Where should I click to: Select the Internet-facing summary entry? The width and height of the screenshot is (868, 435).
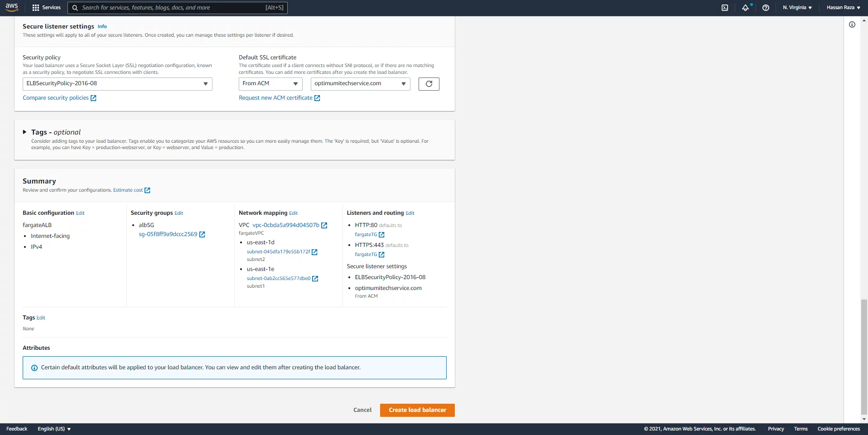click(50, 236)
